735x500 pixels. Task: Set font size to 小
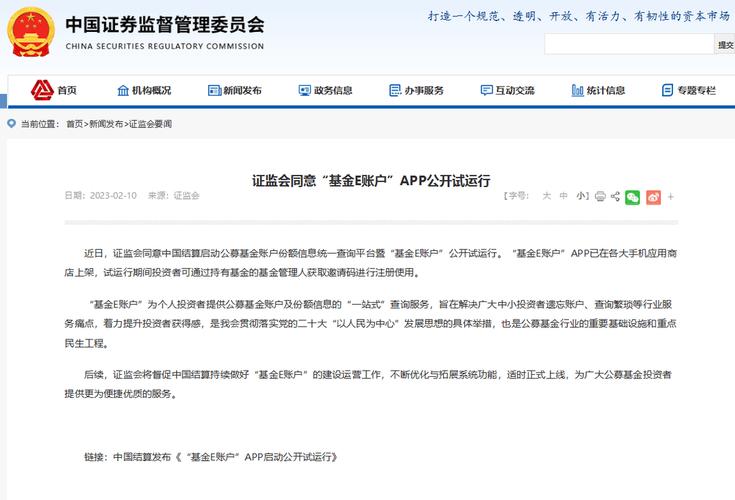(580, 196)
